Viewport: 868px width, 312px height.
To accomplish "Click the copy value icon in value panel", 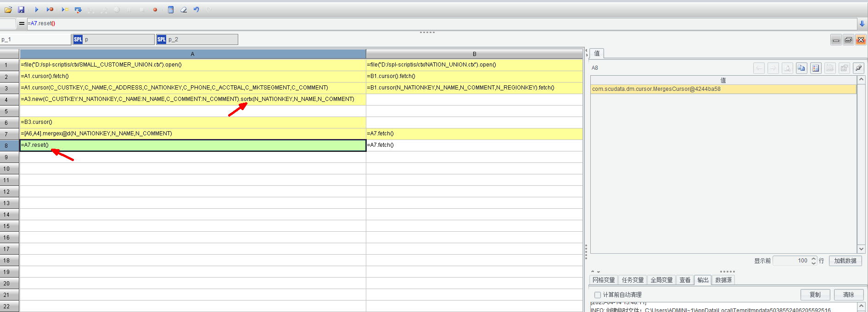I will pyautogui.click(x=801, y=68).
